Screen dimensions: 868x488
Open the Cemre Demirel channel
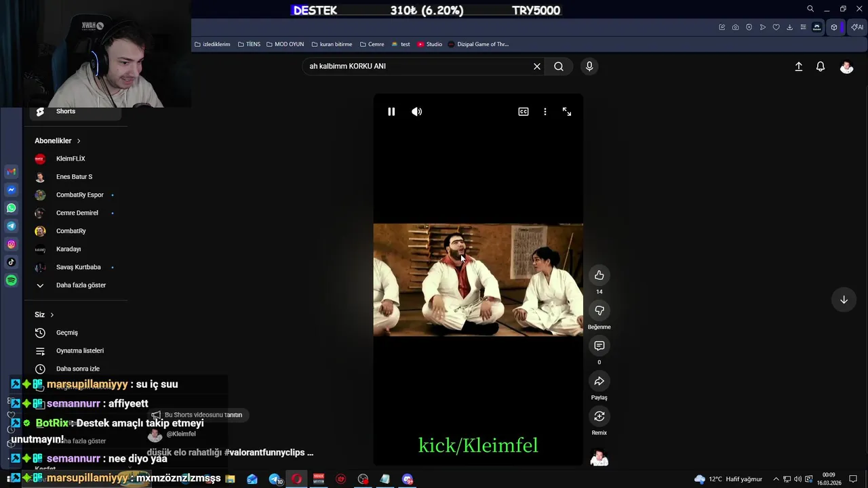point(77,213)
